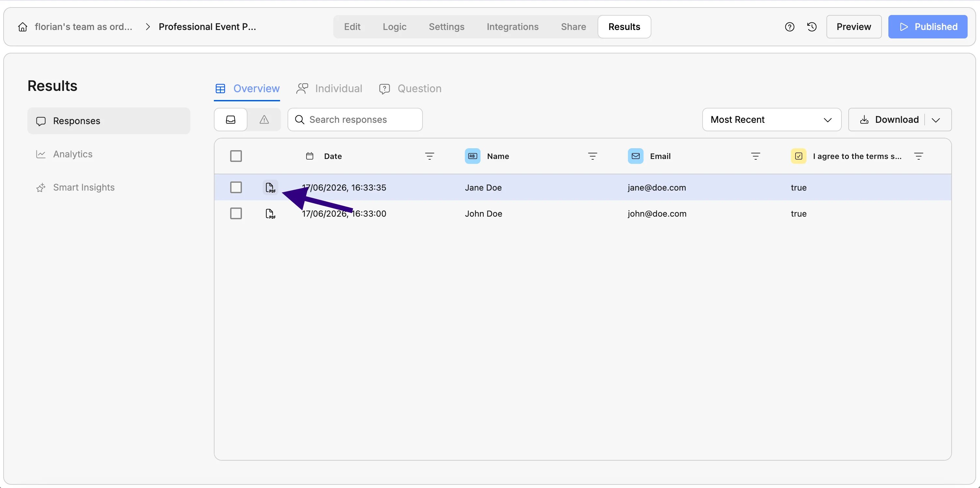Screen dimensions: 980x488
Task: Click the 16:33:00 date cell
Action: (x=344, y=214)
